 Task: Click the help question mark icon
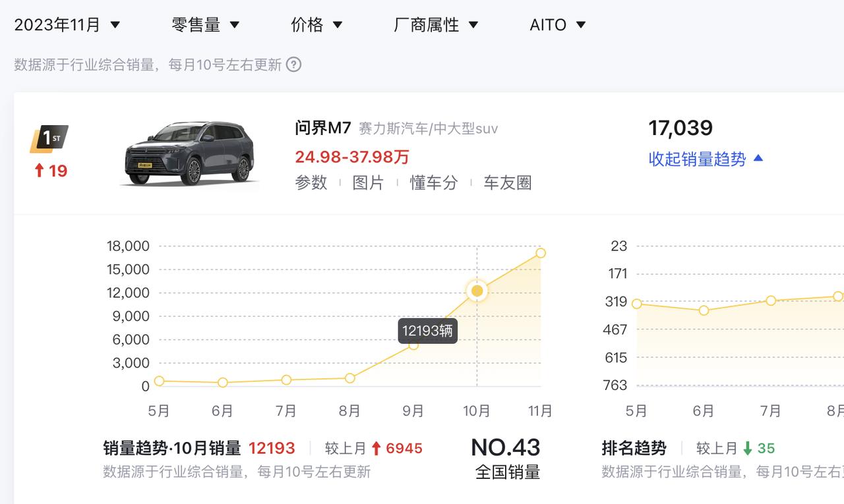294,65
